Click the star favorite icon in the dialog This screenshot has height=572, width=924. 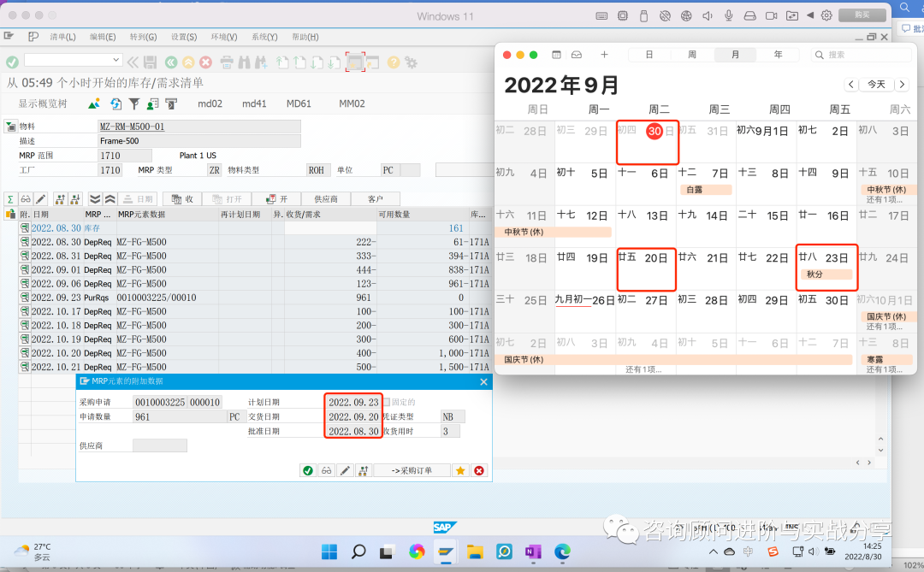460,469
